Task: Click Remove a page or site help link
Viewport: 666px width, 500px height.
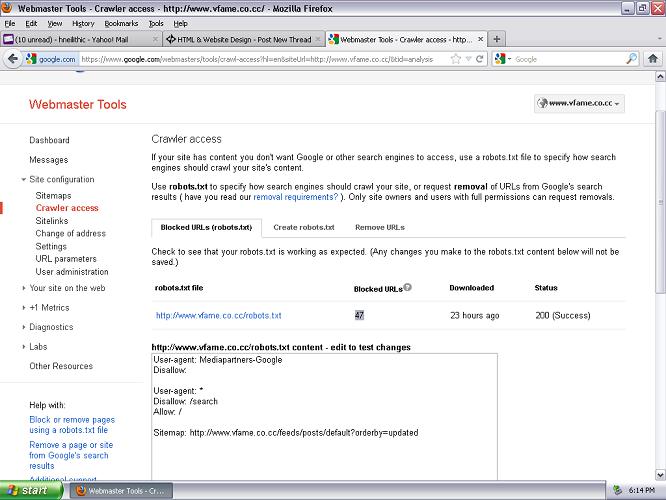Action: tap(71, 455)
